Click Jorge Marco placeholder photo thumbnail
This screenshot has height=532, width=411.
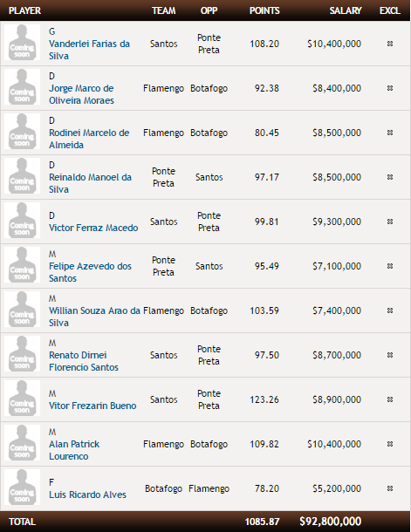pos(22,87)
